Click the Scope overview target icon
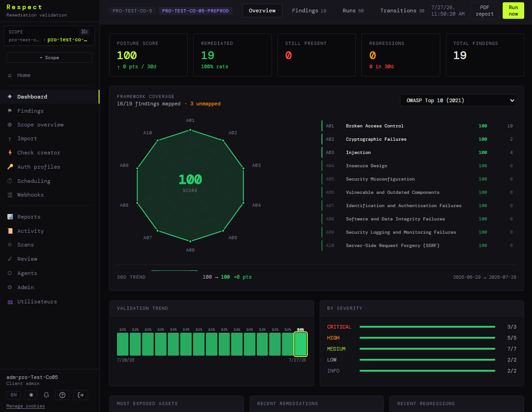Image resolution: width=532 pixels, height=412 pixels. [x=10, y=125]
